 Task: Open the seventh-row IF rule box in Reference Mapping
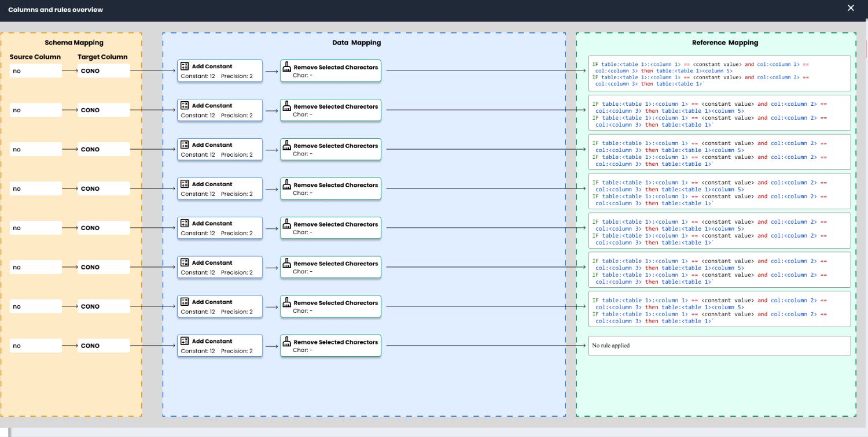(x=719, y=309)
